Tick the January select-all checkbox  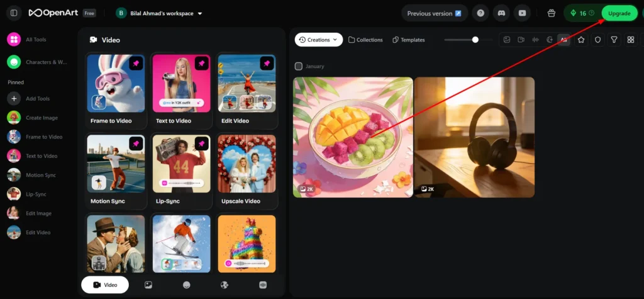click(x=299, y=66)
